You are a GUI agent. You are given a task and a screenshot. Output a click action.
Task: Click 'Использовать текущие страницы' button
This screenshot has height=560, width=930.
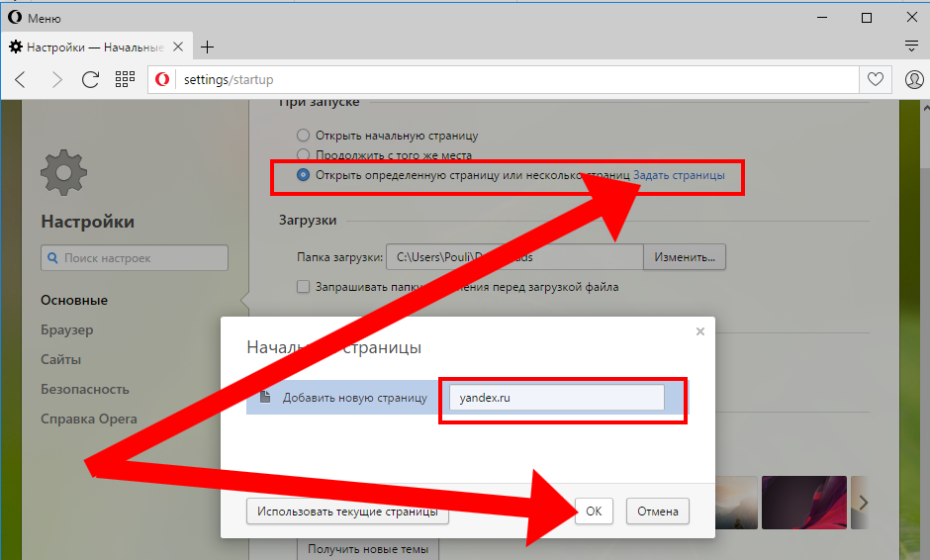pyautogui.click(x=346, y=513)
